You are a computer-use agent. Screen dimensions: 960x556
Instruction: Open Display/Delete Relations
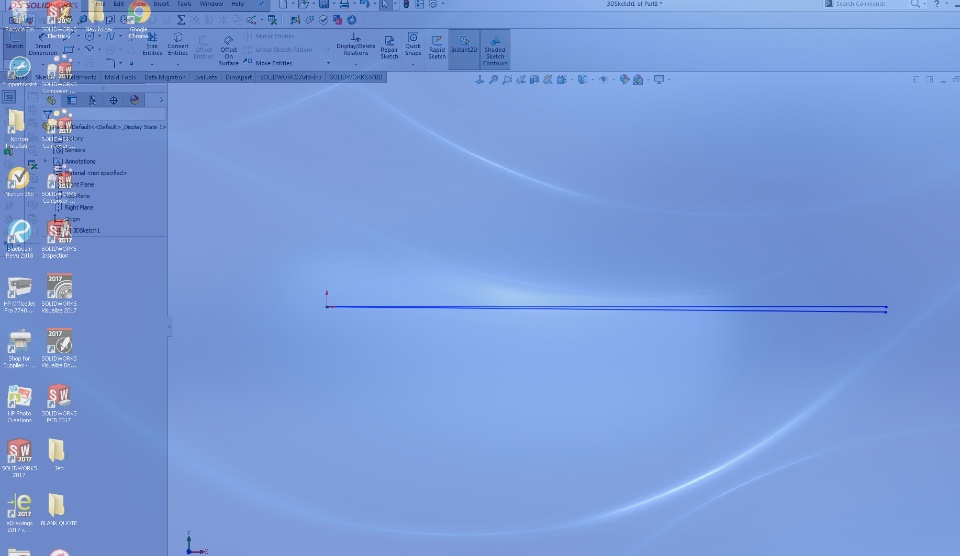tap(355, 45)
